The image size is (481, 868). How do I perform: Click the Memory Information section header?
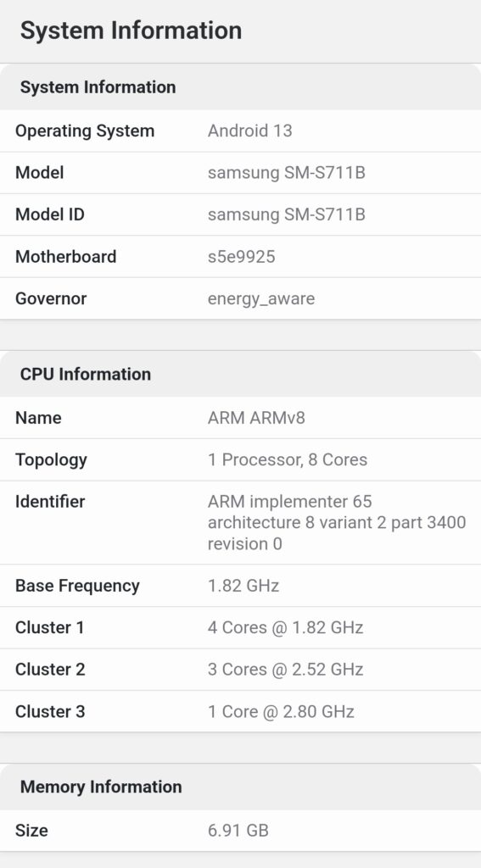coord(101,787)
